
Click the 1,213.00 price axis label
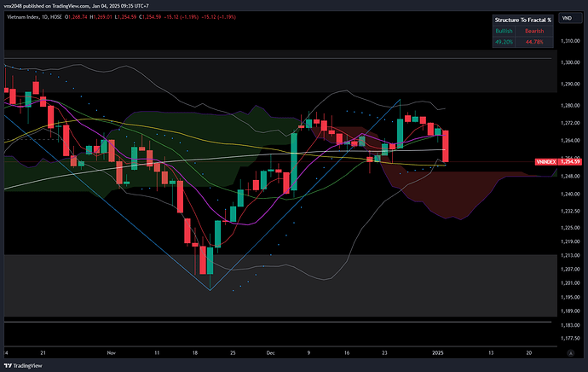point(570,255)
